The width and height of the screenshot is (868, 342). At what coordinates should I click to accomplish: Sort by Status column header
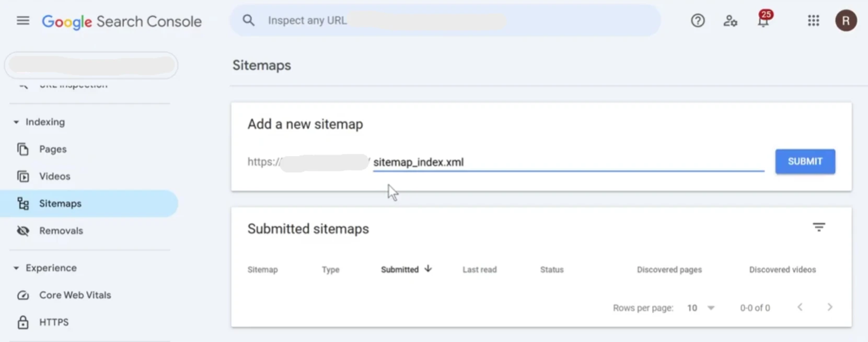tap(552, 270)
